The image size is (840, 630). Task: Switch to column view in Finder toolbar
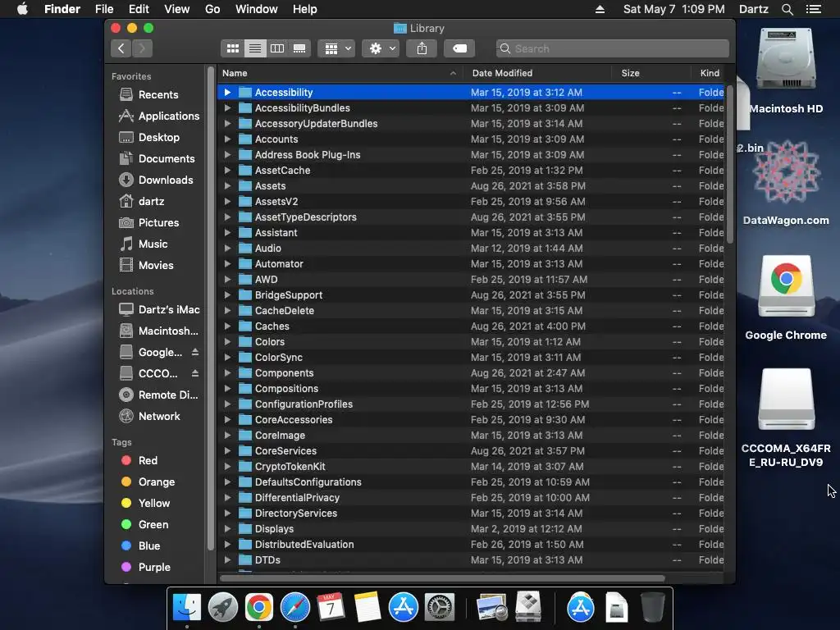point(277,48)
